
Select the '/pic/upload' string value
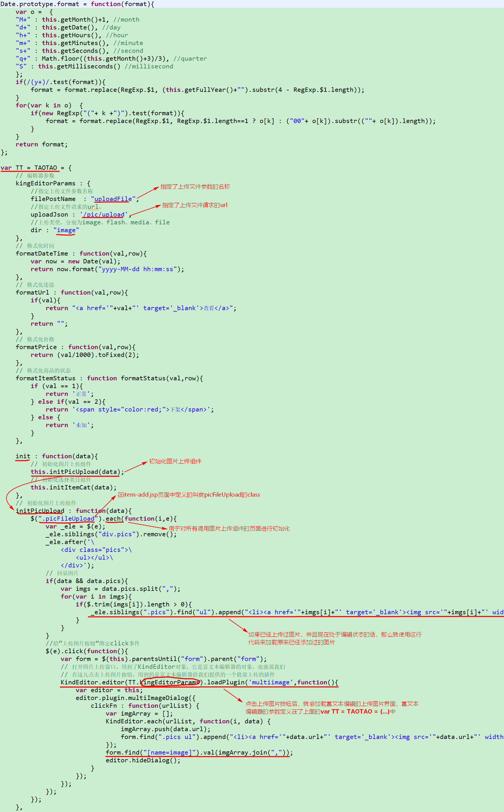(x=104, y=215)
